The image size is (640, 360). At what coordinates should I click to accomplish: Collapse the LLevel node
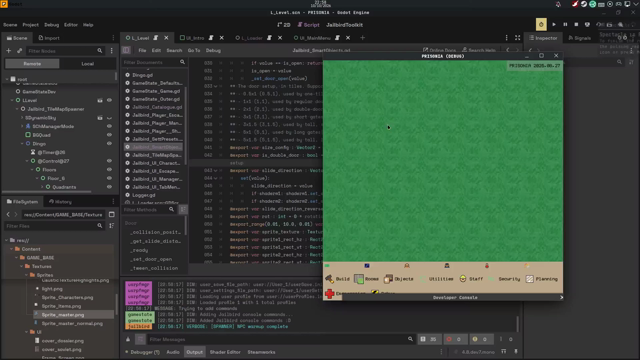12,100
